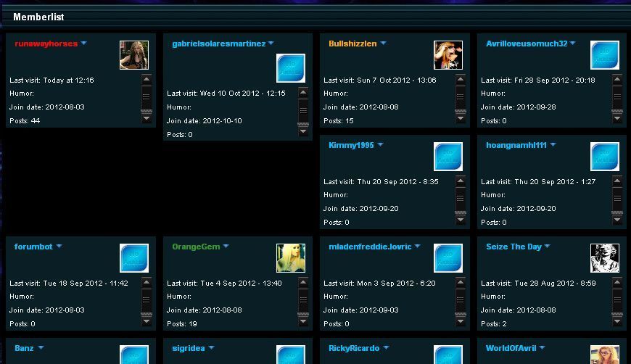
Task: Expand dropdown arrow next to WorldOfAvril
Action: point(542,347)
